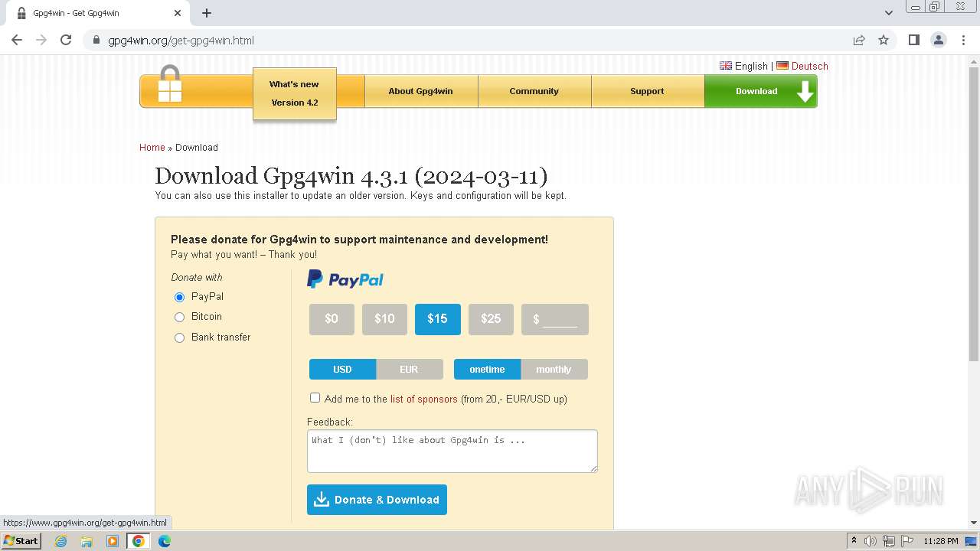Choose the $0 donation amount

[332, 319]
